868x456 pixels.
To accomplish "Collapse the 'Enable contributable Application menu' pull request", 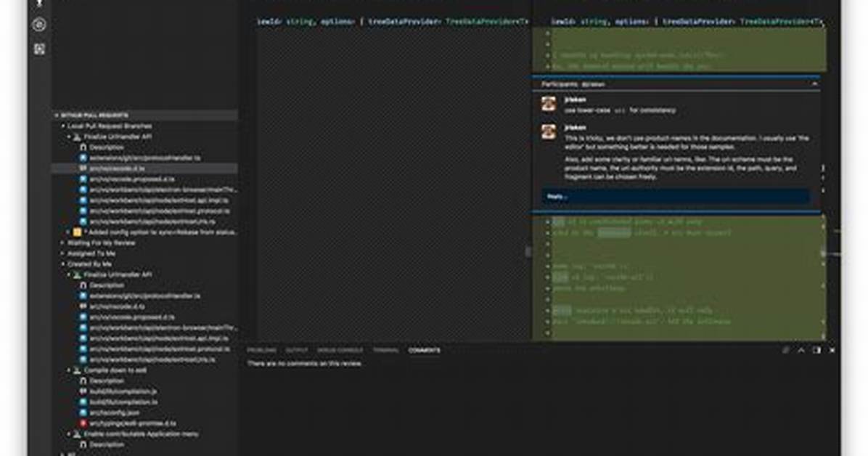I will 69,433.
